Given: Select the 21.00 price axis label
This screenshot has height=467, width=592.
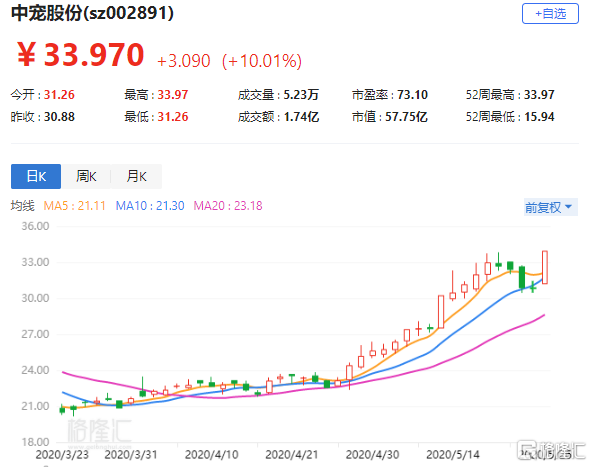Looking at the screenshot, I should [35, 406].
